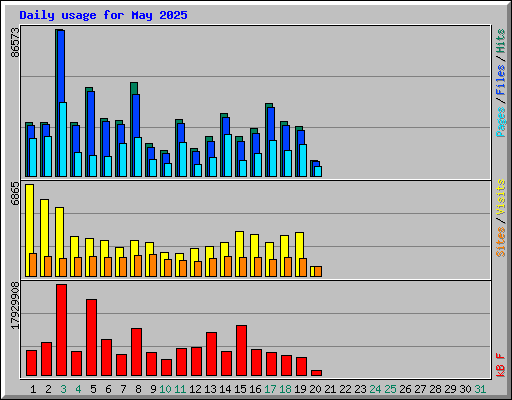
Task: Select the red KB bar for day 5
Action: tap(91, 338)
